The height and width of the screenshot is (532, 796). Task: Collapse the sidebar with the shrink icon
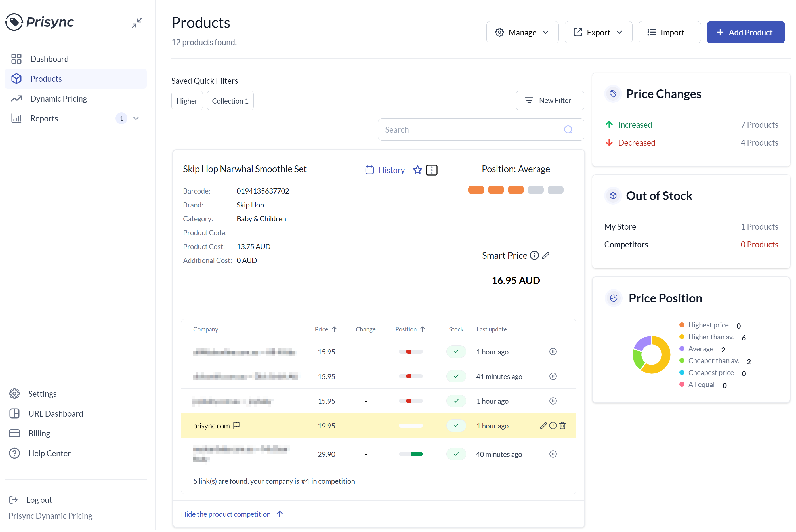137,23
